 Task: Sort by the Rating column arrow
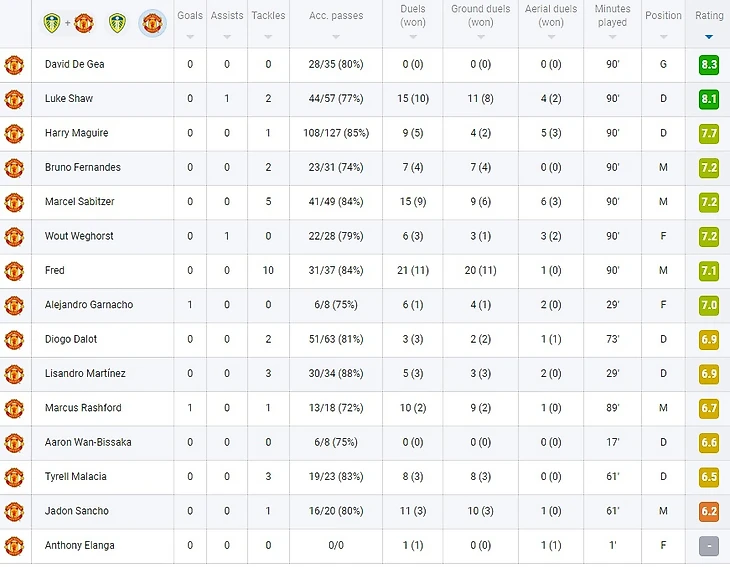click(709, 37)
